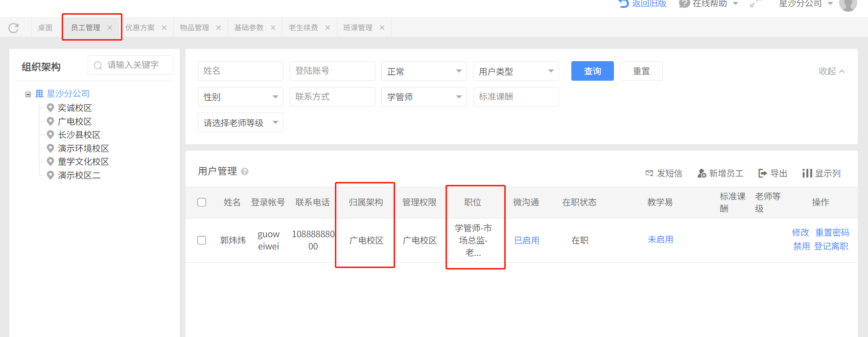Click the fullscreen expand arrows icon
The image size is (868, 337).
point(755,3)
